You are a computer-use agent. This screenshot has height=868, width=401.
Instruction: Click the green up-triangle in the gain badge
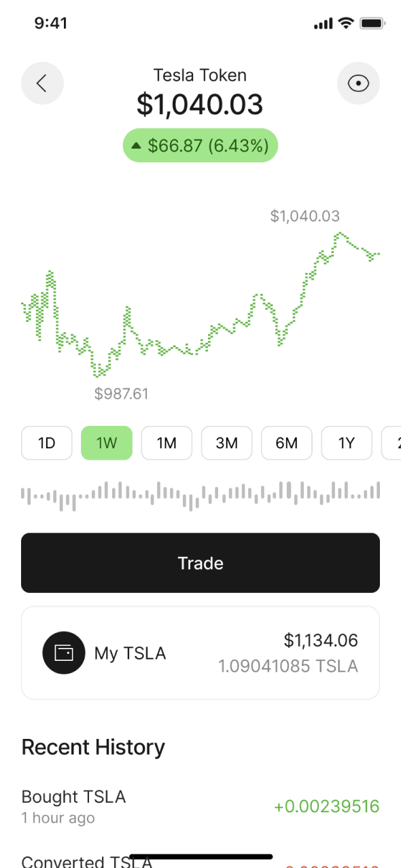point(137,145)
